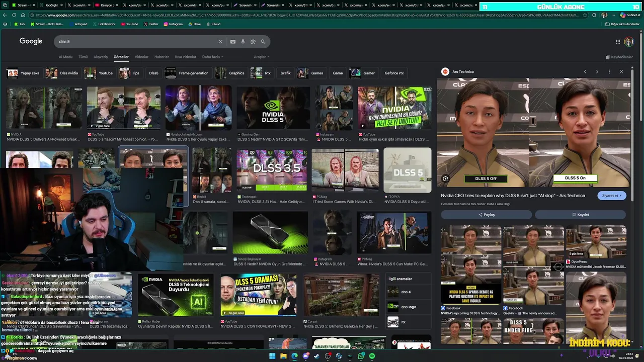Open File Explorer from taskbar

coord(283,356)
